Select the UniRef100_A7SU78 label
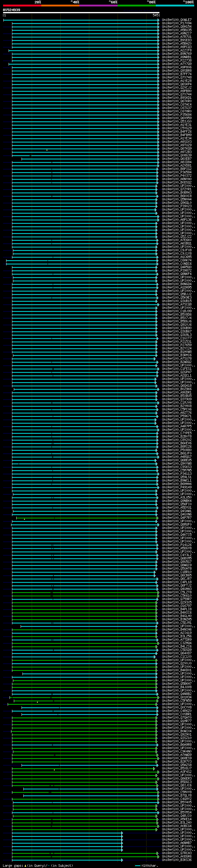 (176, 358)
